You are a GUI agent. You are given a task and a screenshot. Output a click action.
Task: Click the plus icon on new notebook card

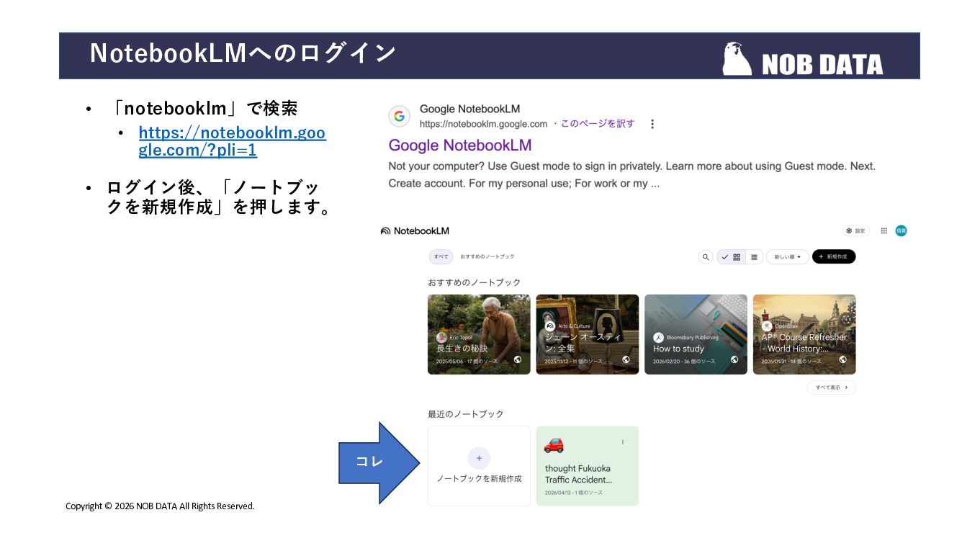point(479,458)
